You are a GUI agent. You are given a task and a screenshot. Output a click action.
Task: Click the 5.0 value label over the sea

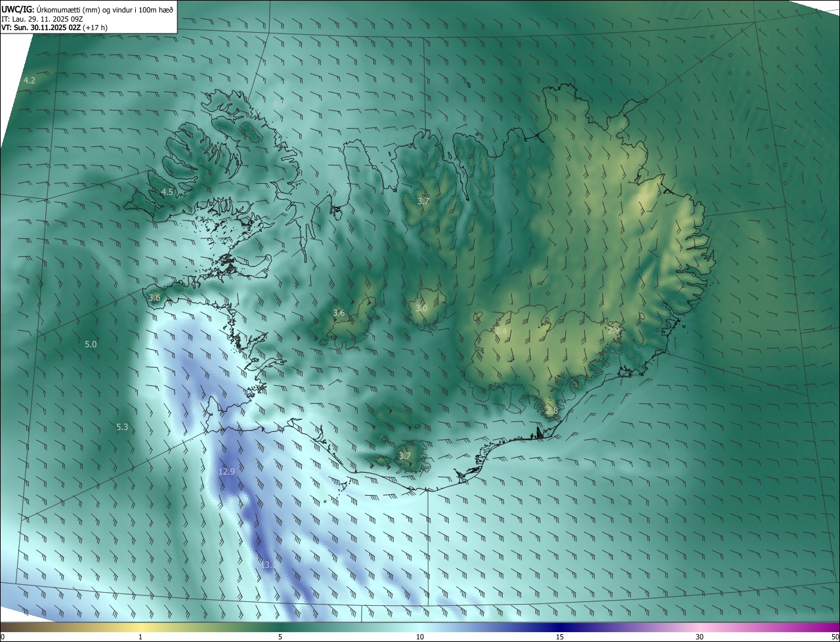coord(91,344)
